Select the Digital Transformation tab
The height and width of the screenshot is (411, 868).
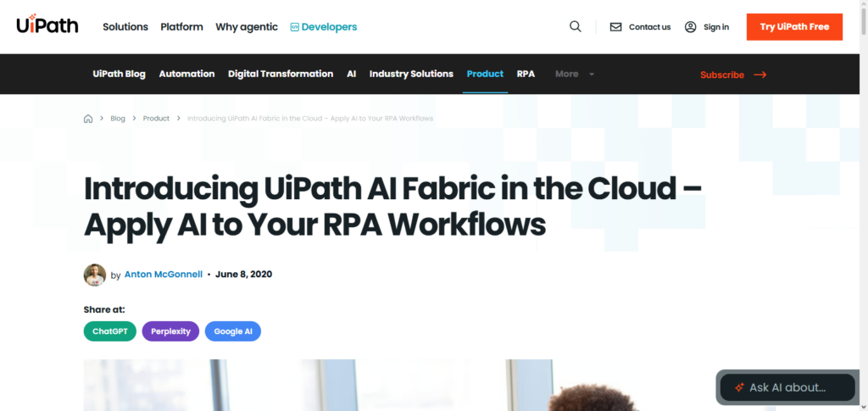coord(281,74)
